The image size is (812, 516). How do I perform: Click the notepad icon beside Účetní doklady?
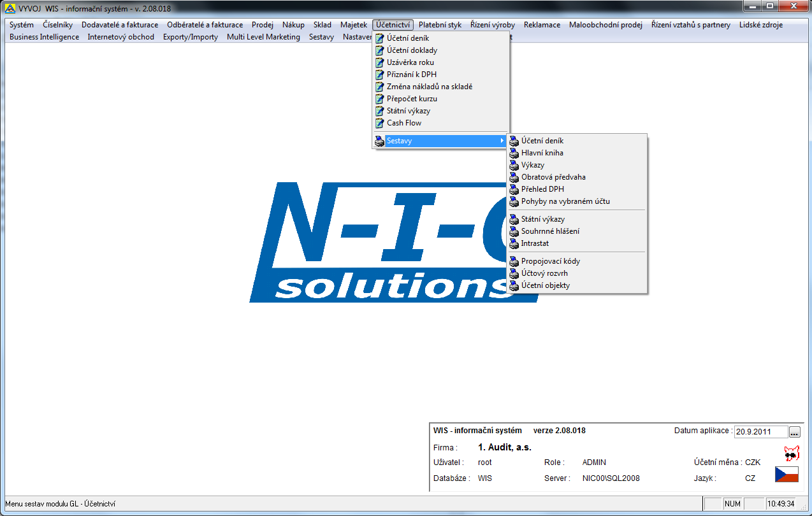click(380, 50)
